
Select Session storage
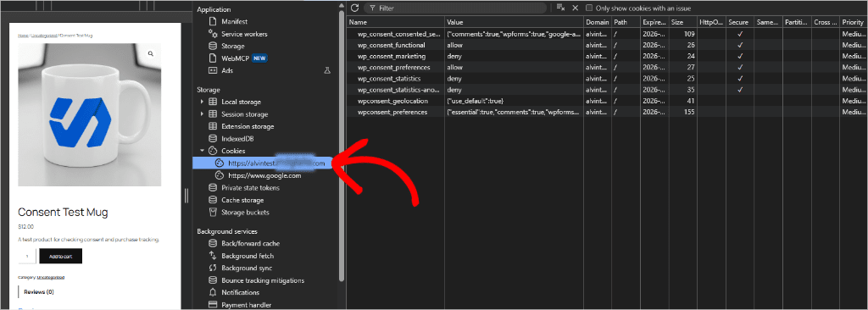tap(244, 114)
